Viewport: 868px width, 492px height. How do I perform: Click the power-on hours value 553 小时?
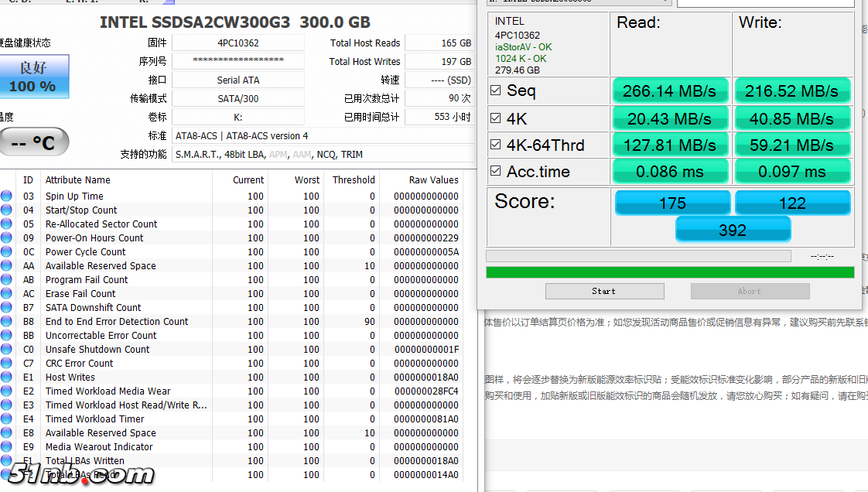439,117
